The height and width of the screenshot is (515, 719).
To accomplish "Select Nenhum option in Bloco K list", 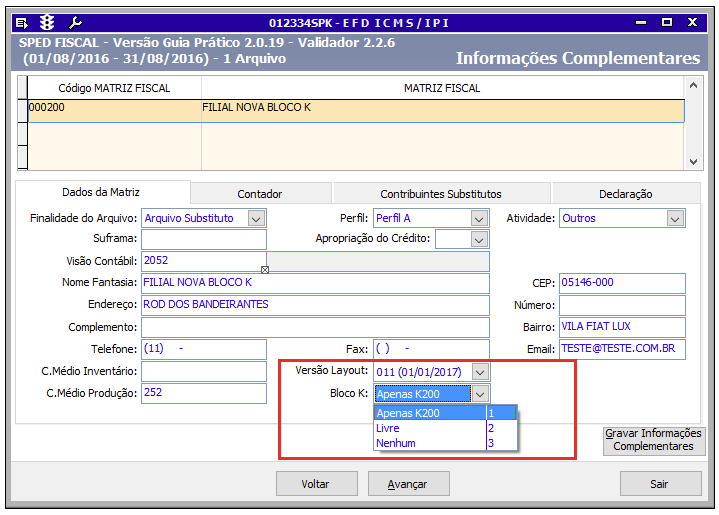I will pyautogui.click(x=445, y=443).
